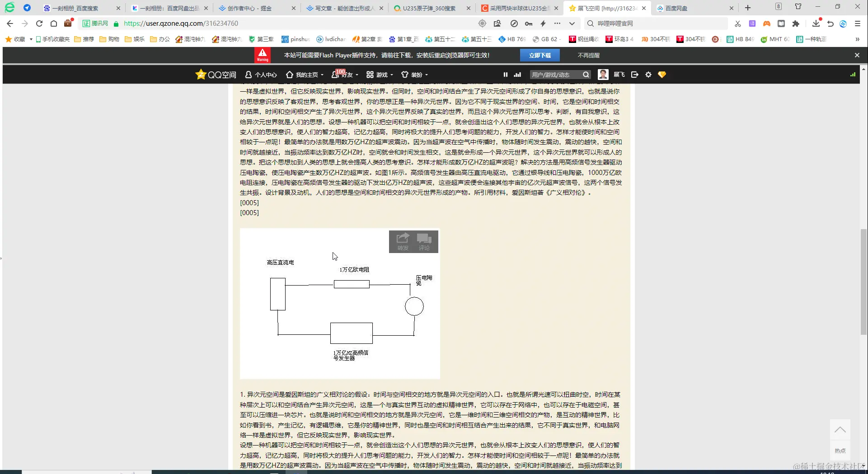
Task: Comment on the image using 评论 icon
Action: point(424,242)
